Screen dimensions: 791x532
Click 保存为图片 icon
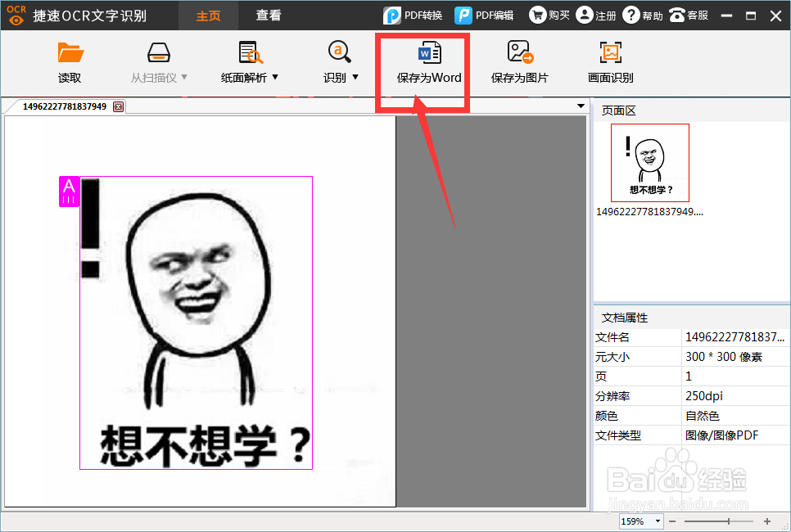point(520,52)
